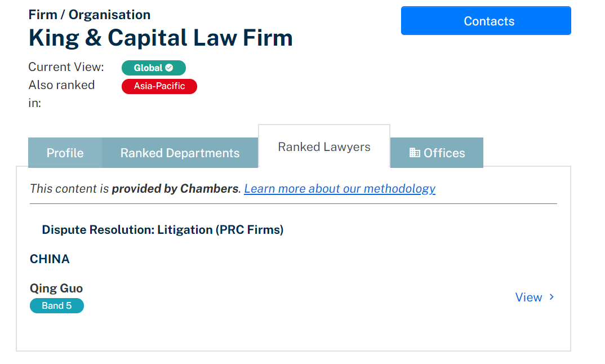The height and width of the screenshot is (364, 605).
Task: Click the provided by Chambers text
Action: point(175,188)
